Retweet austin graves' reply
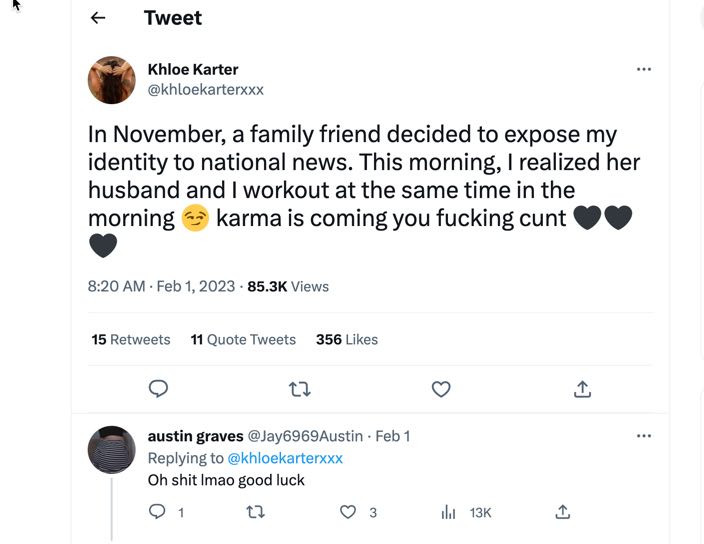 pos(256,512)
